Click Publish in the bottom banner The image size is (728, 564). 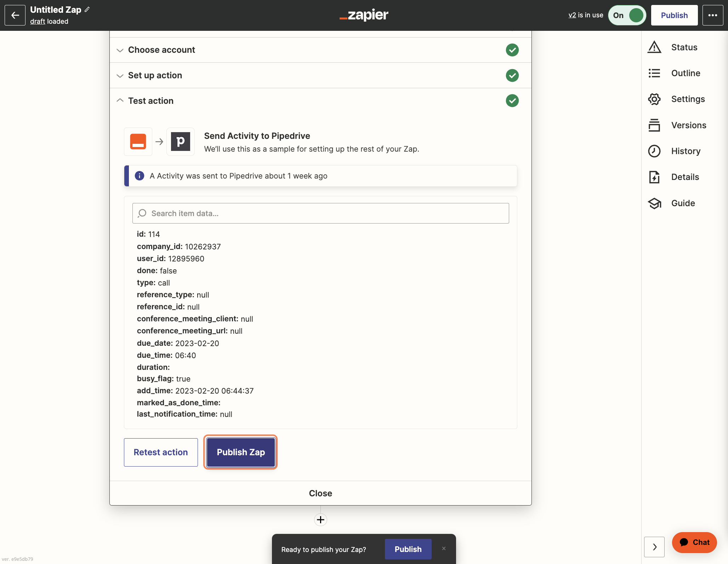(408, 549)
